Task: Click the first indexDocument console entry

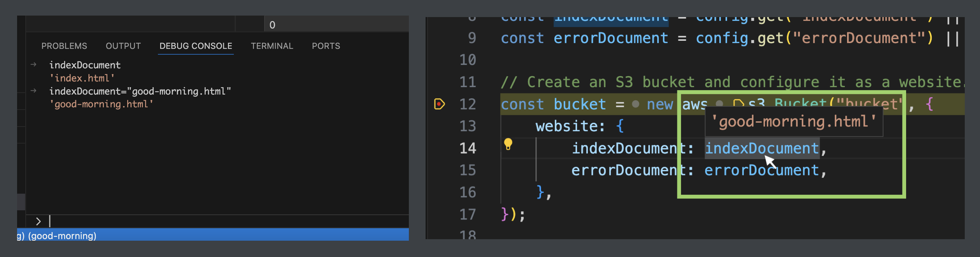Action: (84, 65)
